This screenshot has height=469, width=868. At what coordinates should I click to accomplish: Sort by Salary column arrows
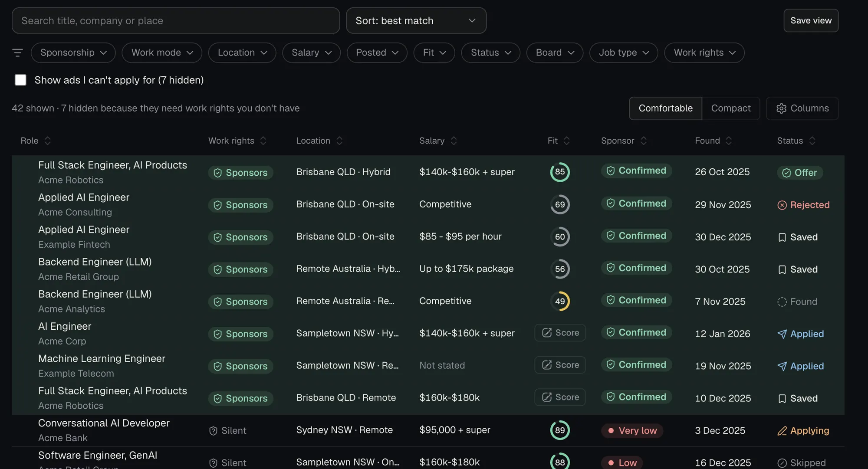click(454, 141)
